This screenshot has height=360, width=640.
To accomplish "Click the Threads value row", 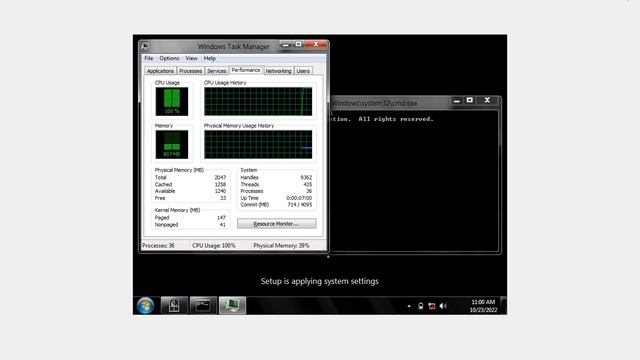I will click(x=276, y=184).
